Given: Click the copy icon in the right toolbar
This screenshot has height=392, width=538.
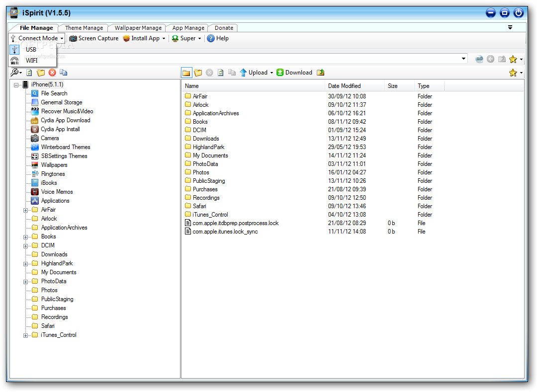Looking at the screenshot, I should [x=232, y=73].
